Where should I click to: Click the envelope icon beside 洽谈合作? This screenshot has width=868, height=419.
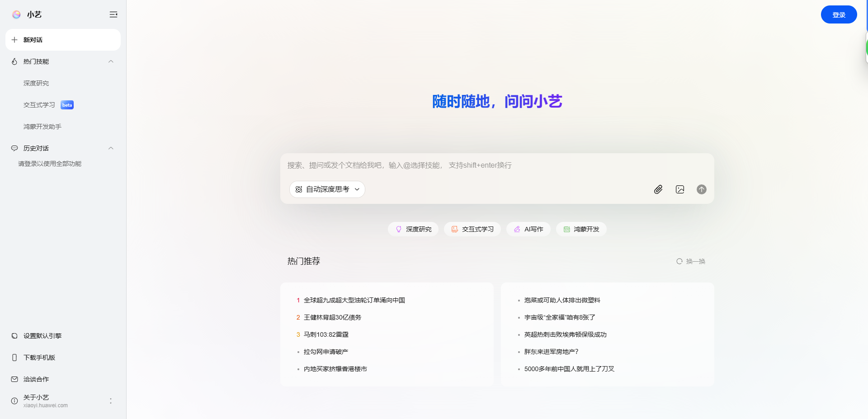[14, 379]
